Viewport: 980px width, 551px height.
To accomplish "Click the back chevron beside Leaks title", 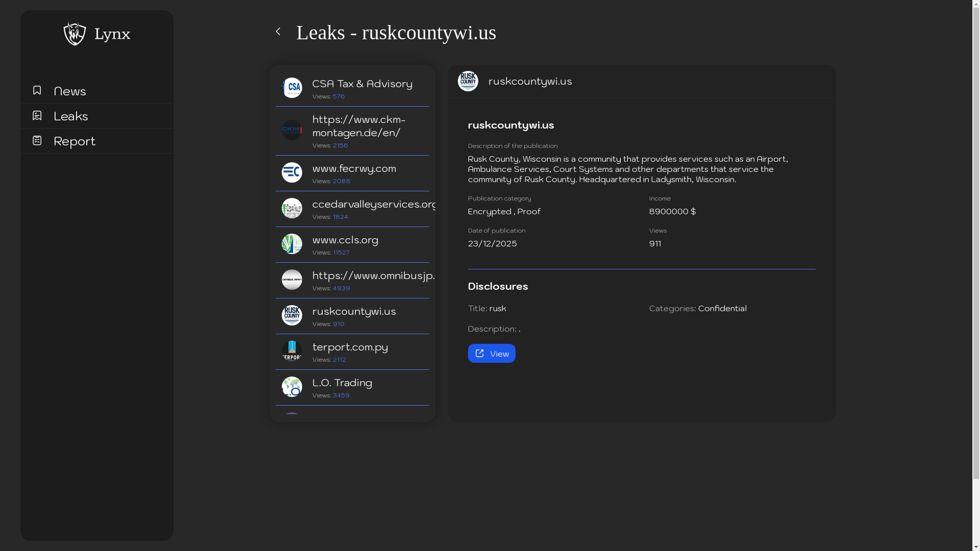I will click(x=278, y=32).
